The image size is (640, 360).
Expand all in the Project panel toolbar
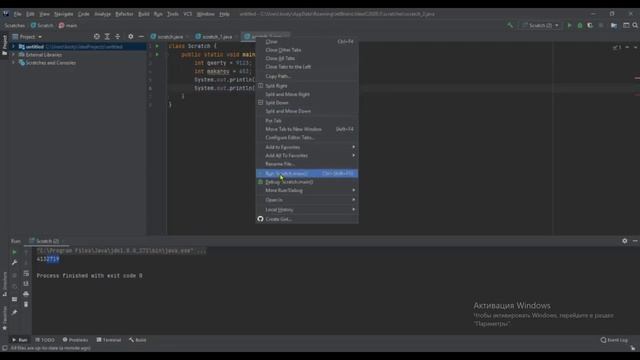click(x=107, y=37)
